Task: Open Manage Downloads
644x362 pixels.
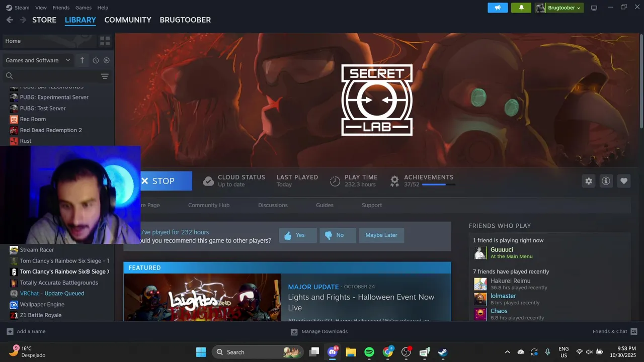Action: [319, 332]
